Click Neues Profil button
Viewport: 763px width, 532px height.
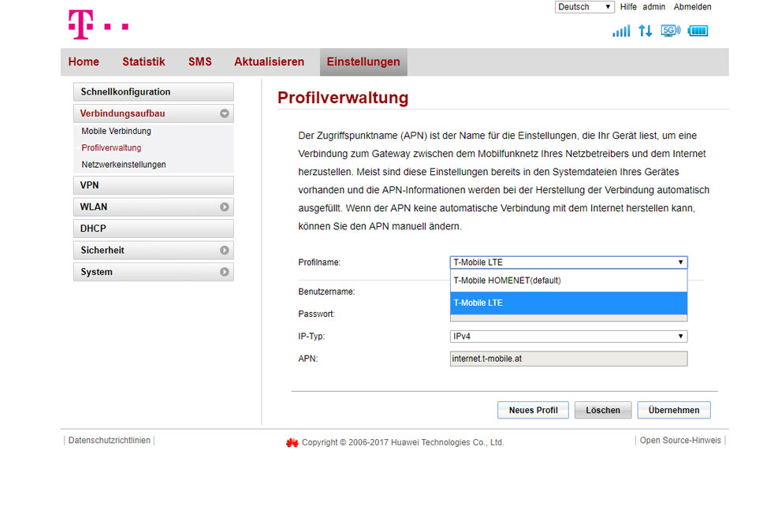click(533, 410)
